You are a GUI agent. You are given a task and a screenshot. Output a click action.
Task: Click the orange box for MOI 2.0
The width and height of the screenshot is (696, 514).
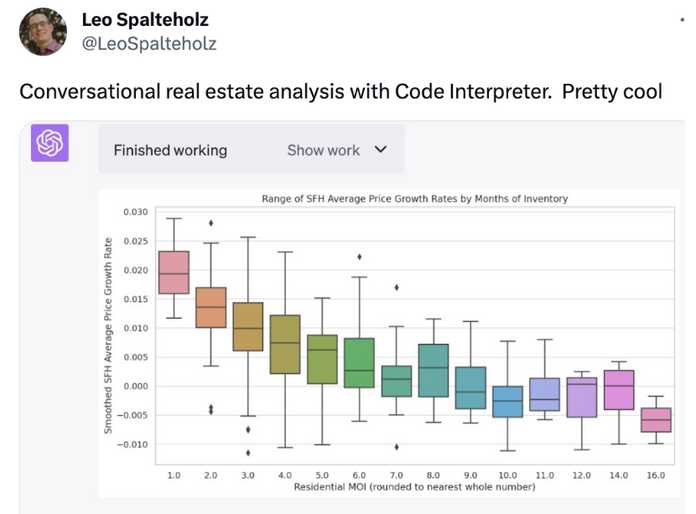pos(211,308)
